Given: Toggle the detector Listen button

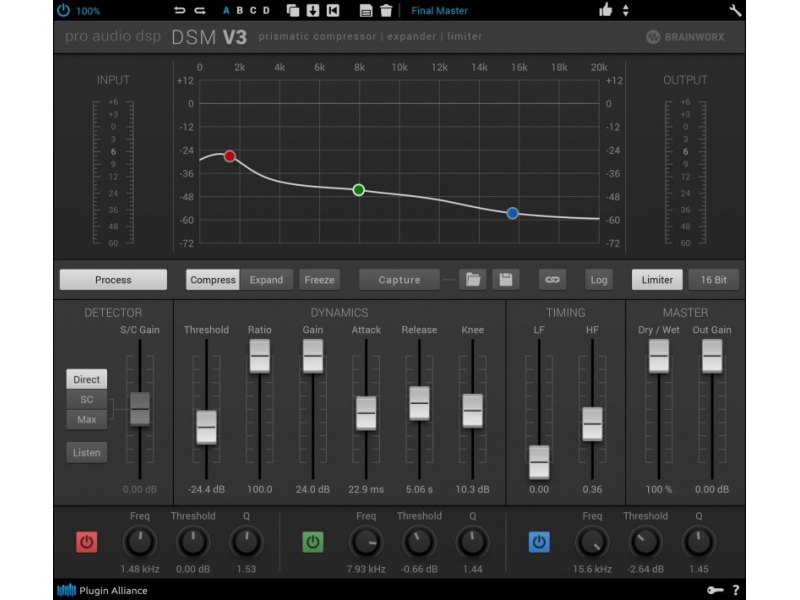Looking at the screenshot, I should [87, 453].
